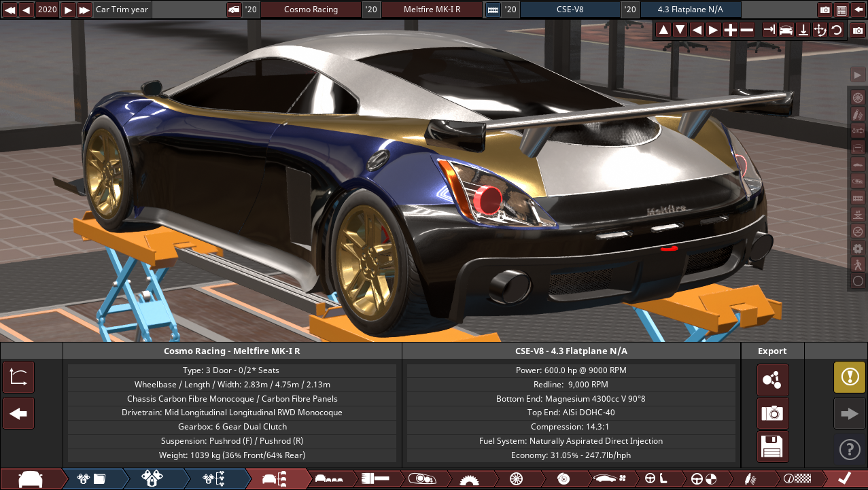Click the gear settings icon in sidebar
868x490 pixels.
coord(858,248)
